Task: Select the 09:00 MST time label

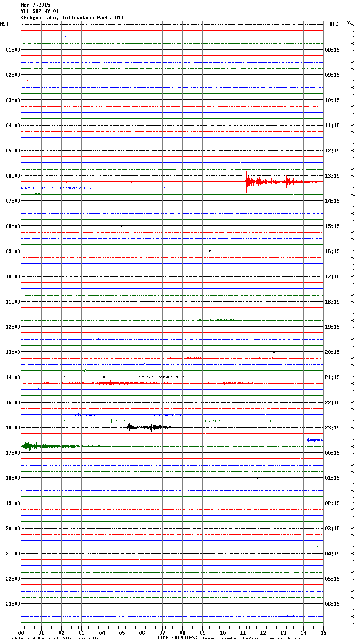Action: [13, 251]
